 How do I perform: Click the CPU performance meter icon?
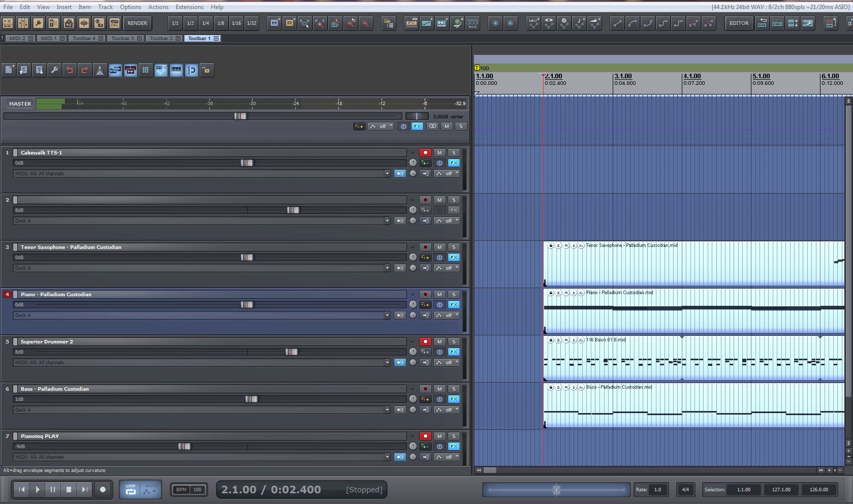114,23
